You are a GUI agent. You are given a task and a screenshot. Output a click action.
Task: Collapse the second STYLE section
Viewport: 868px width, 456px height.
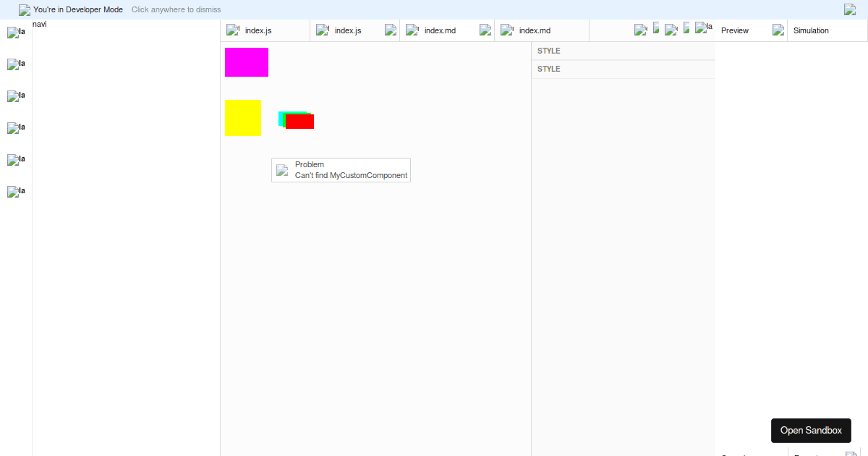[x=548, y=69]
